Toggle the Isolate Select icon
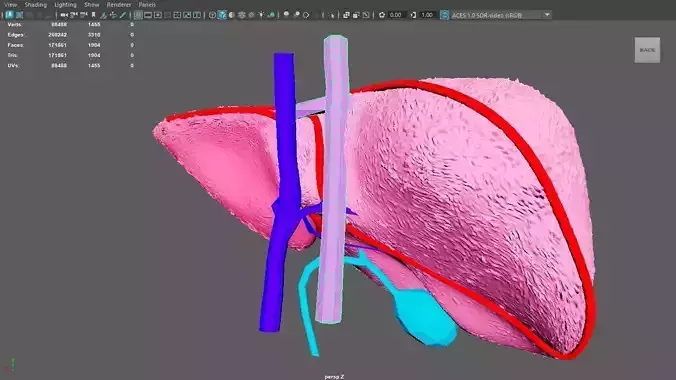Screen dimensions: 676x380 pyautogui.click(x=332, y=15)
